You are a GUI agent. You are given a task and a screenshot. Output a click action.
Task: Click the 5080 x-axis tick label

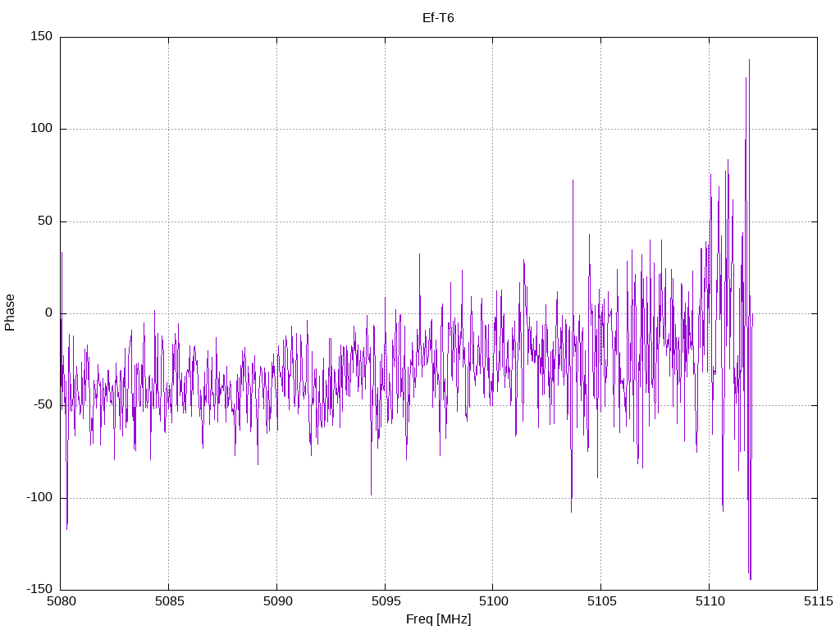pyautogui.click(x=61, y=601)
